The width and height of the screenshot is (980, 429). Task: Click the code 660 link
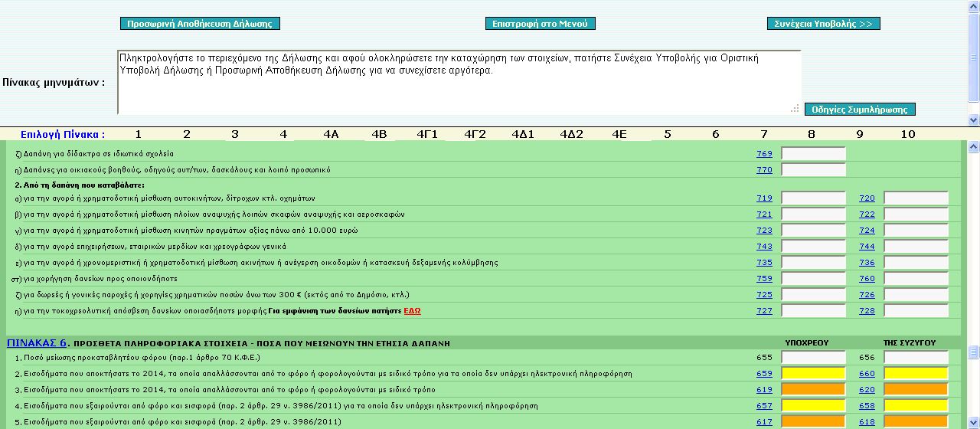coord(867,374)
